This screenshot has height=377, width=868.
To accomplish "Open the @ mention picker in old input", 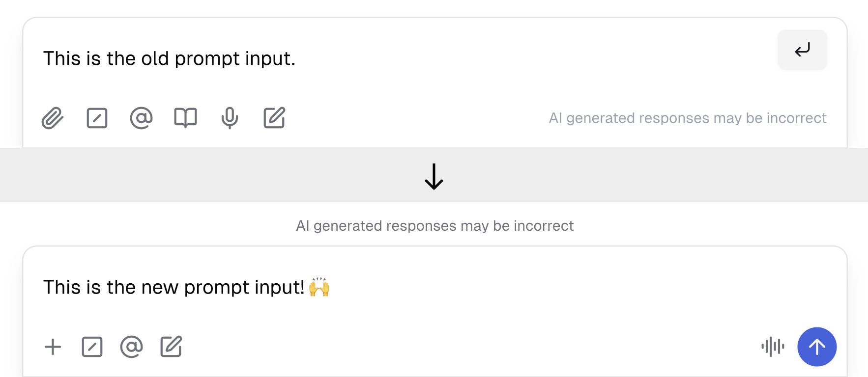I will coord(141,118).
